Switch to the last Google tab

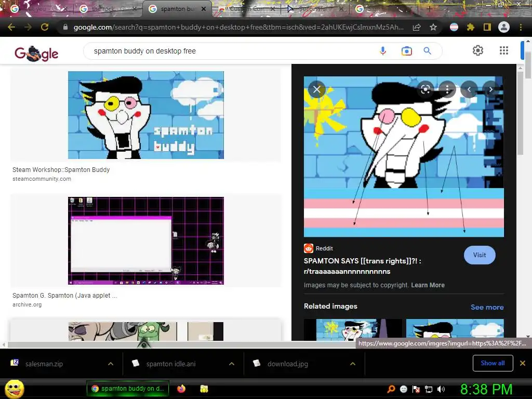[383, 9]
